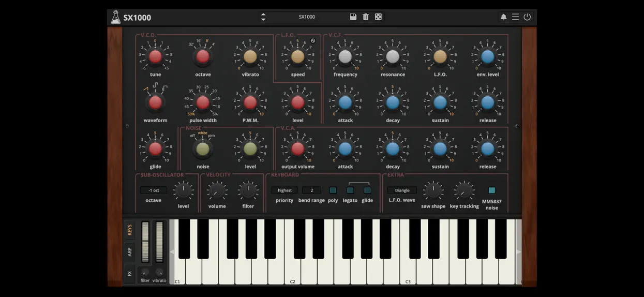The height and width of the screenshot is (297, 644).
Task: Click the power icon in the header
Action: coord(527,17)
